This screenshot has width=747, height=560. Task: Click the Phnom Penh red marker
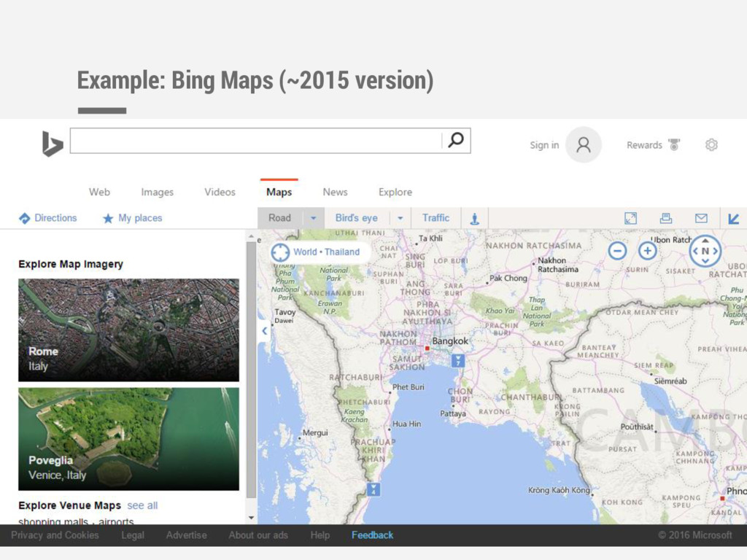pos(722,499)
